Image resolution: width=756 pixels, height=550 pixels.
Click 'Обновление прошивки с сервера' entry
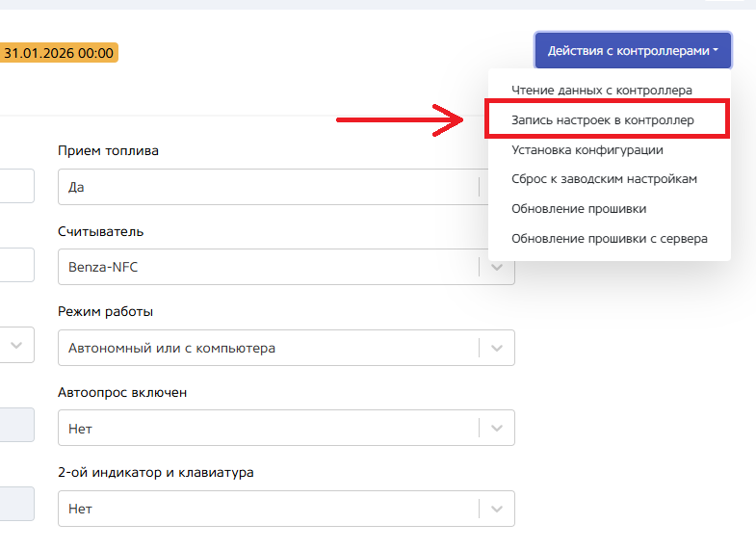click(610, 238)
